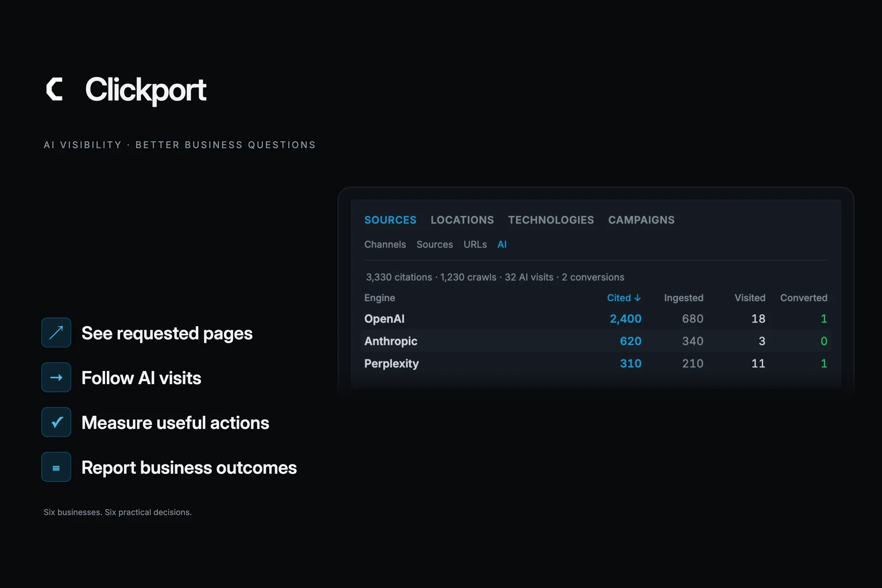Switch to the LOCATIONS tab

tap(462, 220)
